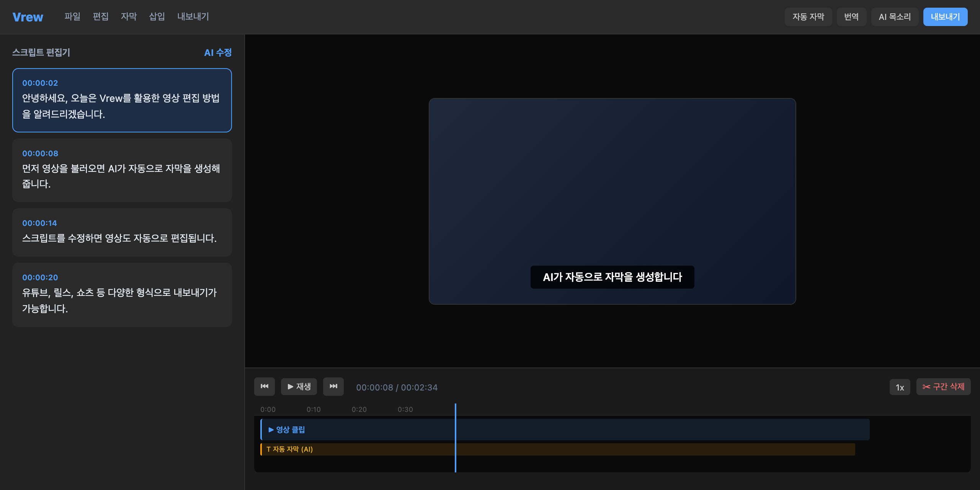Click the 0:30 mark on the timeline ruler
Viewport: 980px width, 490px height.
click(x=405, y=409)
